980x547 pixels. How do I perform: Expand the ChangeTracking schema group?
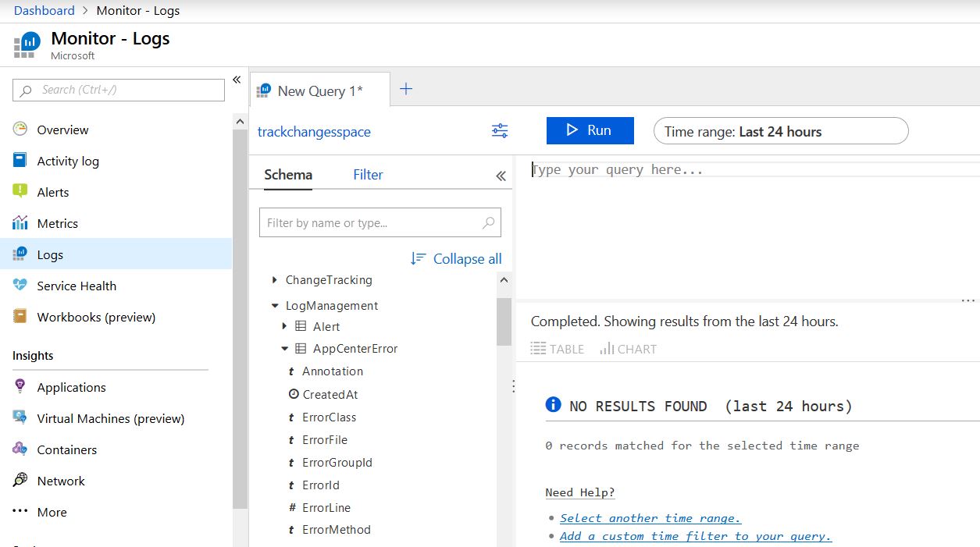coord(275,280)
